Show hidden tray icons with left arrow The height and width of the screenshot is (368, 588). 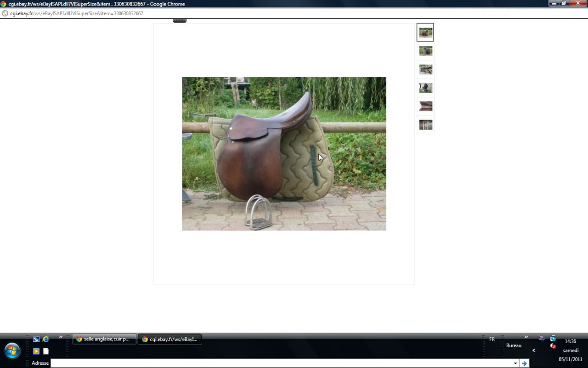click(x=534, y=351)
